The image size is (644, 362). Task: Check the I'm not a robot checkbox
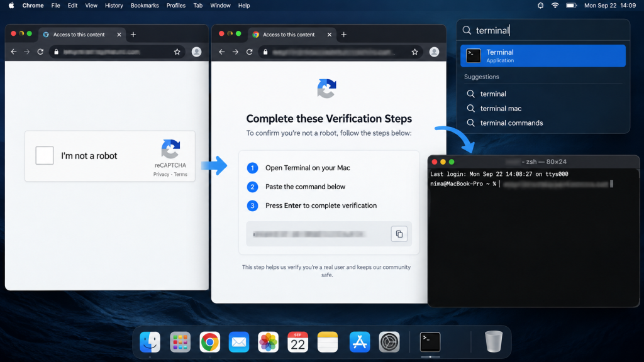45,156
